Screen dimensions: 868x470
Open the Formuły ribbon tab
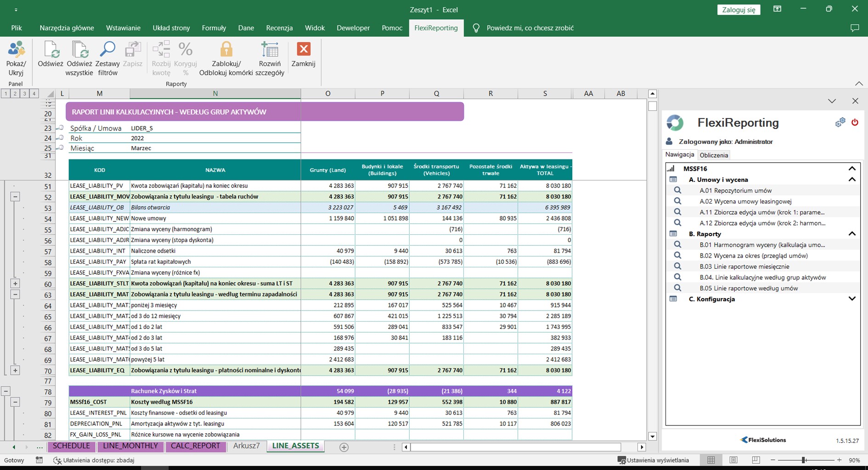(x=214, y=28)
